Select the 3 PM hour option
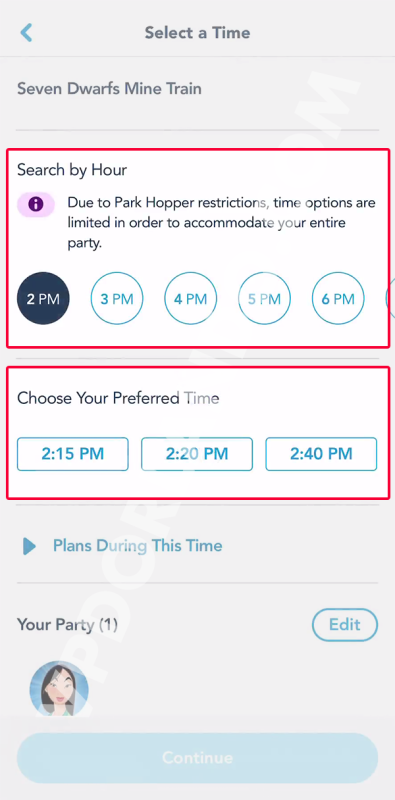This screenshot has height=800, width=395. 117,298
